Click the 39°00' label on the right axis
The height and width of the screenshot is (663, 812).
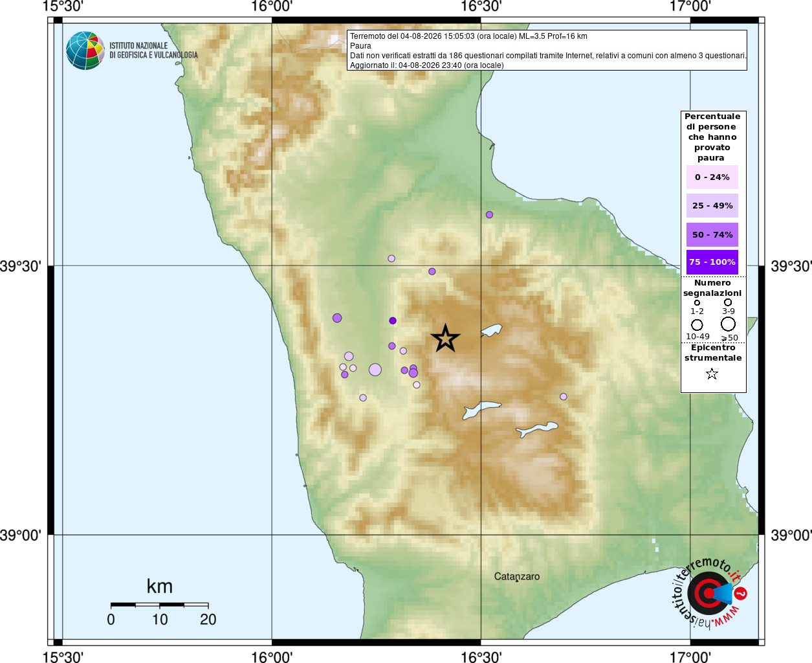(x=791, y=535)
